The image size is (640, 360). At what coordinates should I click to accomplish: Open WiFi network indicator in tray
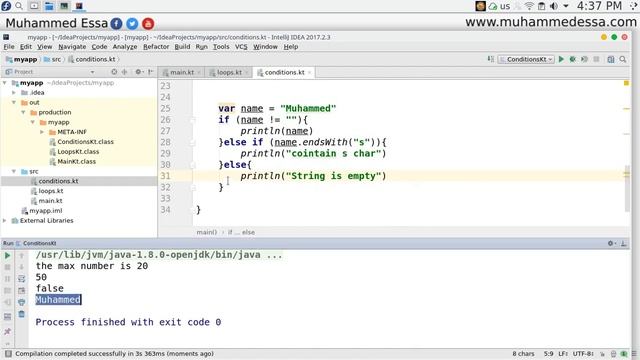[529, 6]
